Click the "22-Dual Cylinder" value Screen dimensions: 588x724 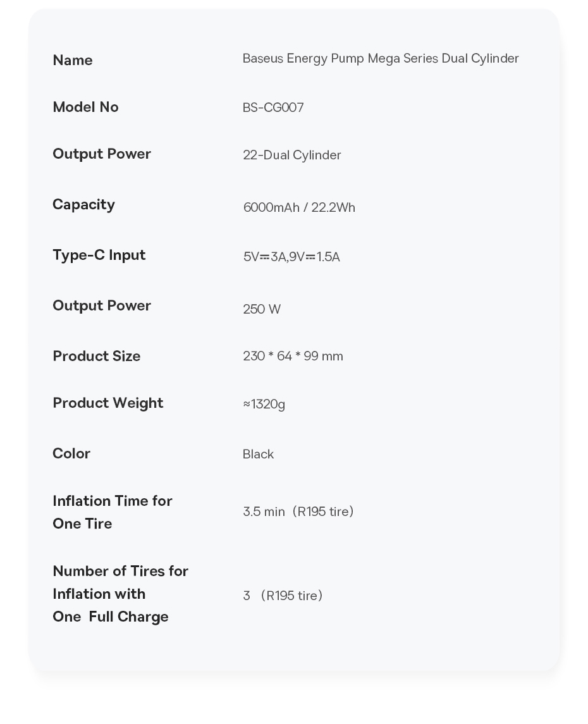292,156
